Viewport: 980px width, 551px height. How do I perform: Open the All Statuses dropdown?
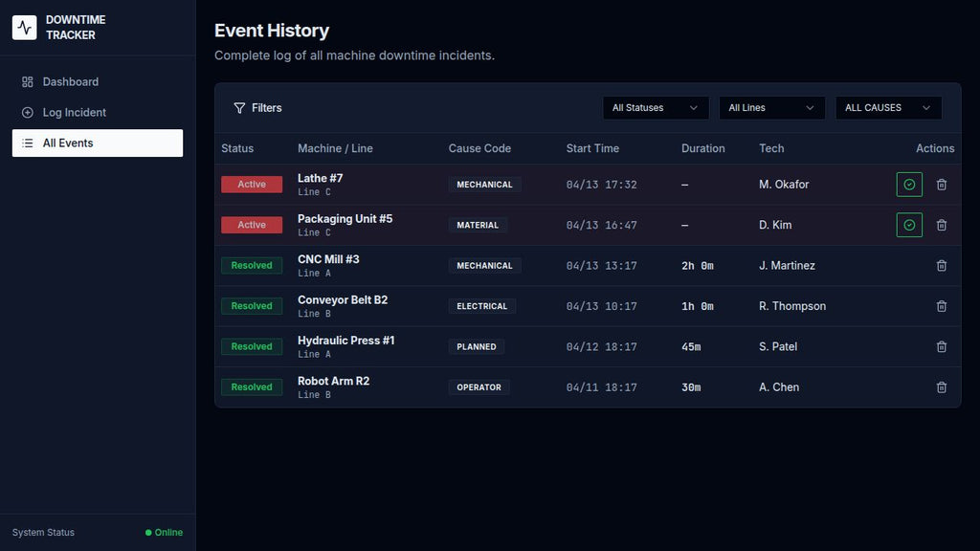(656, 108)
